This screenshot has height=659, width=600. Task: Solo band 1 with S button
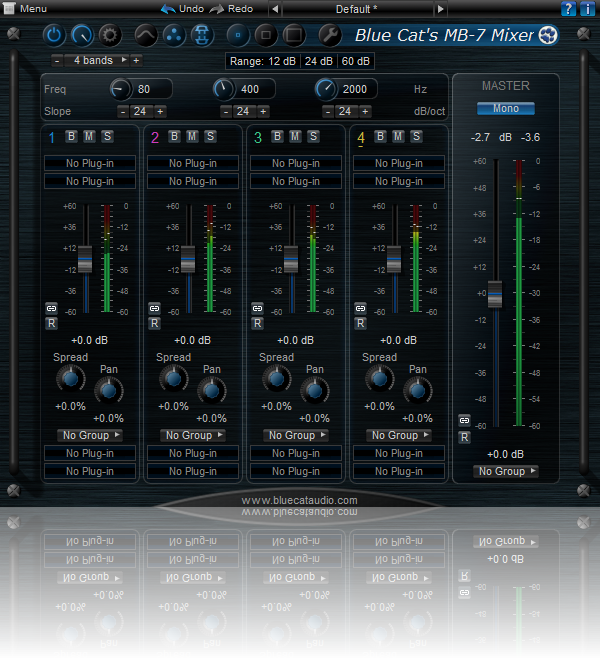pos(108,136)
